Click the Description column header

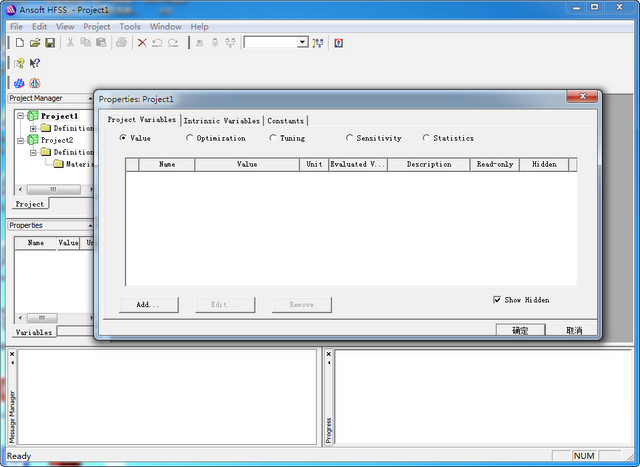point(429,164)
